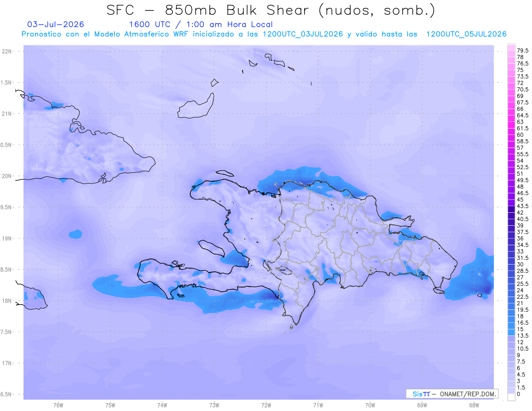Screen dimensions: 532x411
Task: Click the colorbar value "27"
Action: [x=520, y=277]
